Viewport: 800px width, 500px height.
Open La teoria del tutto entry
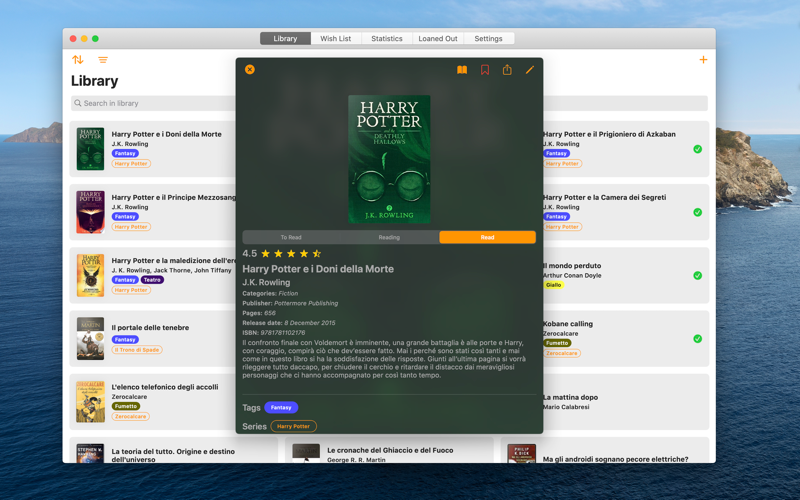pos(173,451)
